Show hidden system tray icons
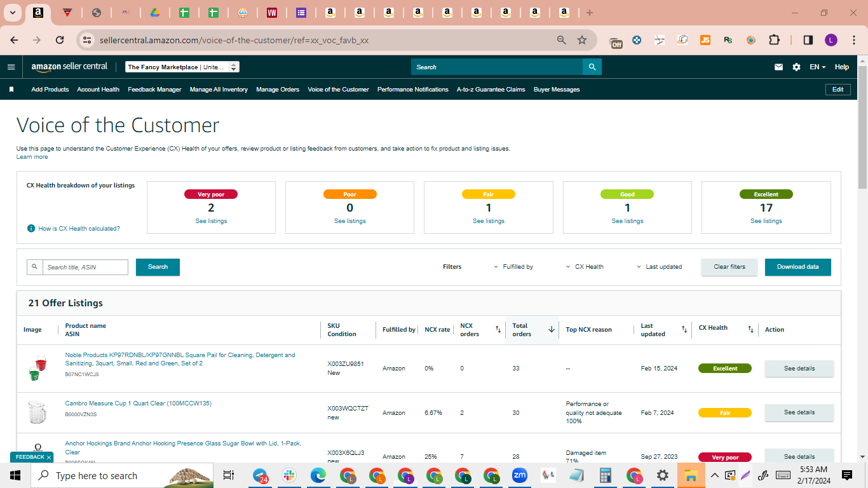 click(x=715, y=475)
